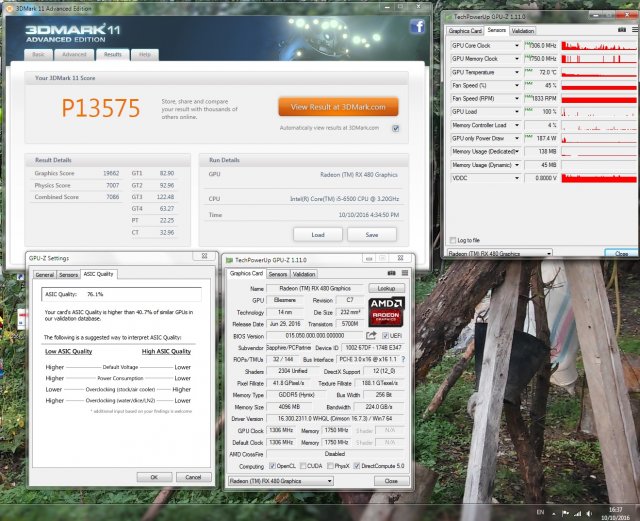
Task: Toggle automatically view results at 3DMark.com checkbox
Action: [396, 128]
